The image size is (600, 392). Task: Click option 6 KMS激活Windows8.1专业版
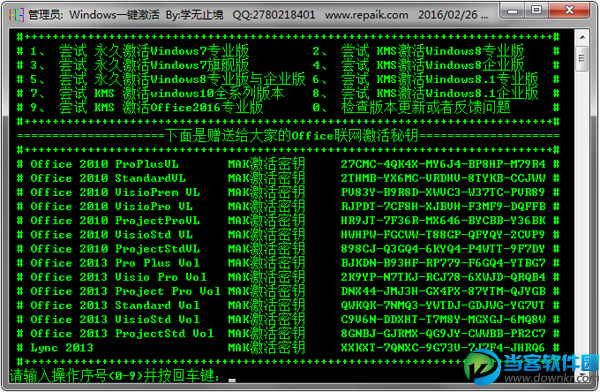click(426, 80)
